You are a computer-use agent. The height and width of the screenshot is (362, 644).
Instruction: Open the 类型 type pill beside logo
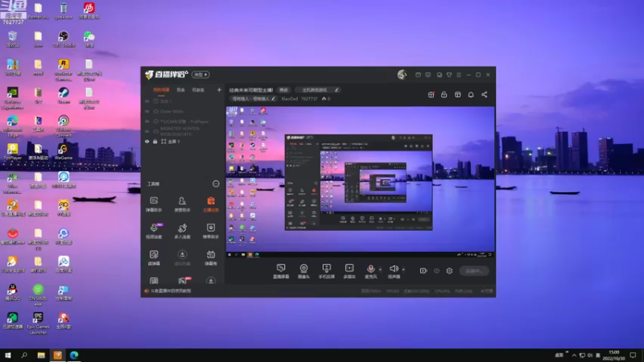click(x=200, y=75)
